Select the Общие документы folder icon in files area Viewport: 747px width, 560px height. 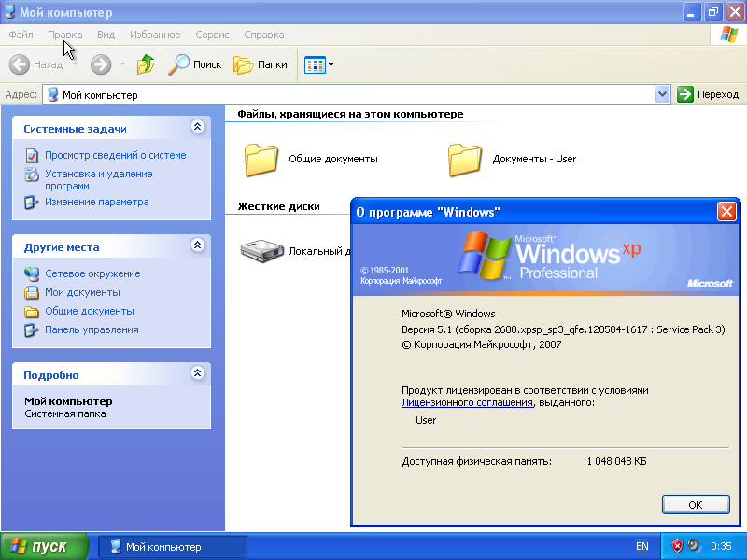coord(261,160)
